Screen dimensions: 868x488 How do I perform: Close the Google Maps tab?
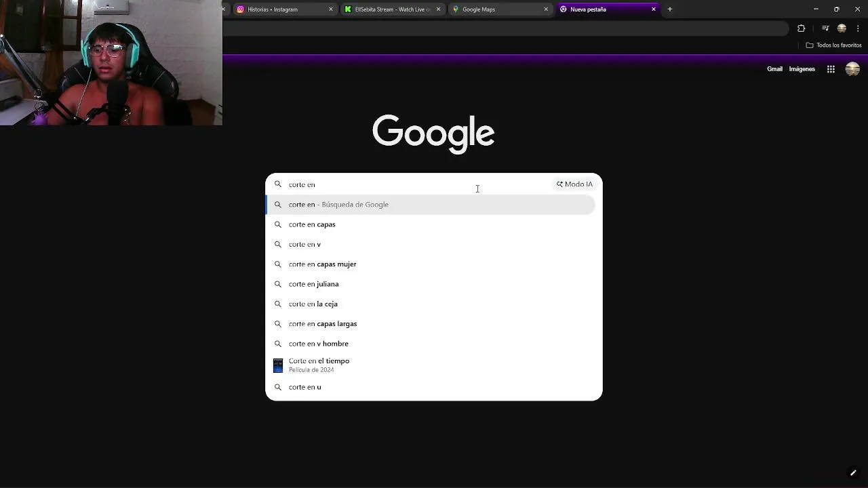point(546,9)
